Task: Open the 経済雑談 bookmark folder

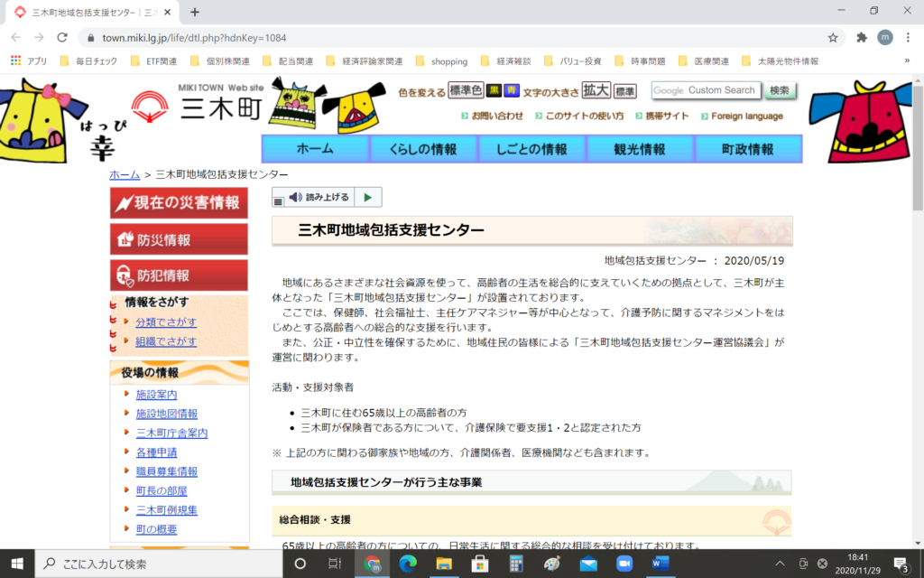Action: (506, 61)
